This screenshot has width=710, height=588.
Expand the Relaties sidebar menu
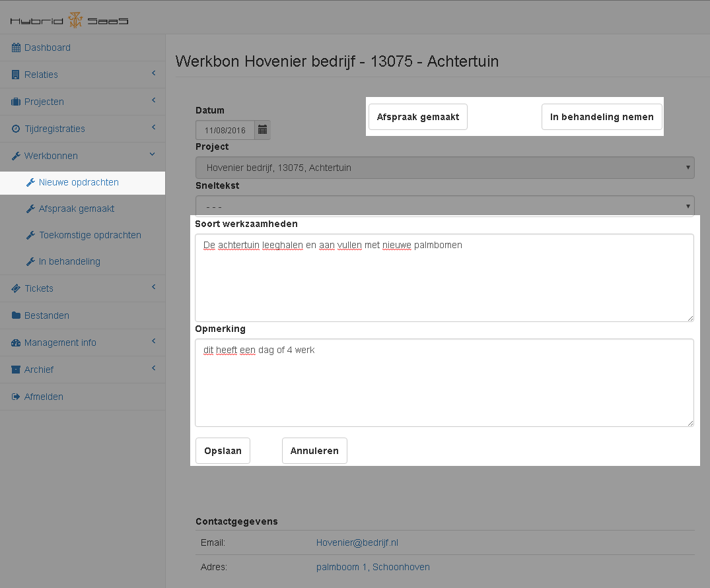tap(41, 75)
